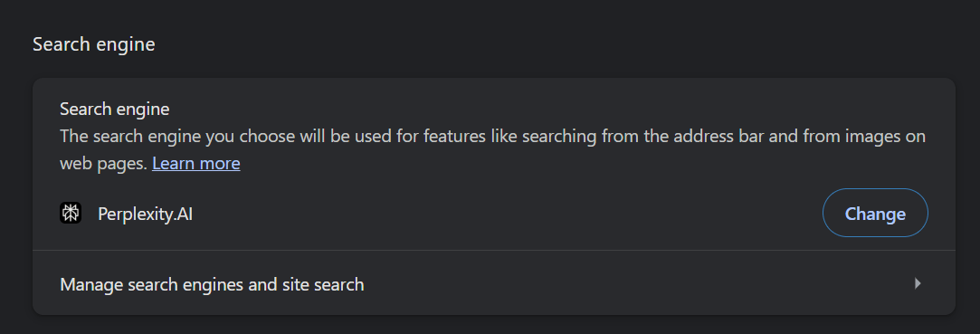Screen dimensions: 980x334
Task: Select the Perplexity.AI search engine name
Action: 145,214
